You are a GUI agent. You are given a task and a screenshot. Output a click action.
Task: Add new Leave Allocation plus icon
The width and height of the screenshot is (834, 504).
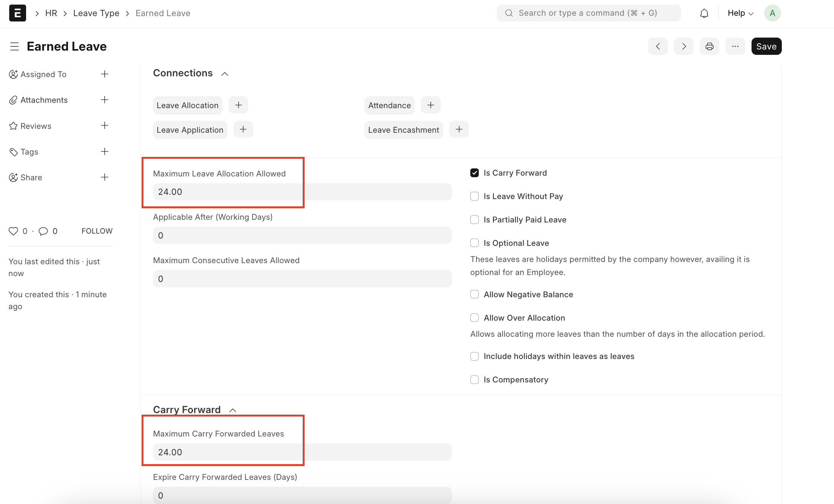click(x=238, y=105)
